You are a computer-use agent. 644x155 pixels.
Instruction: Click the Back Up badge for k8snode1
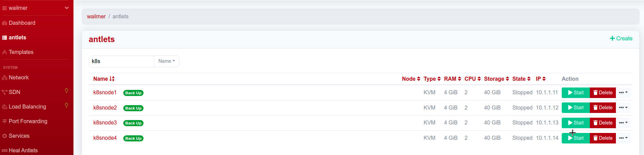(133, 93)
